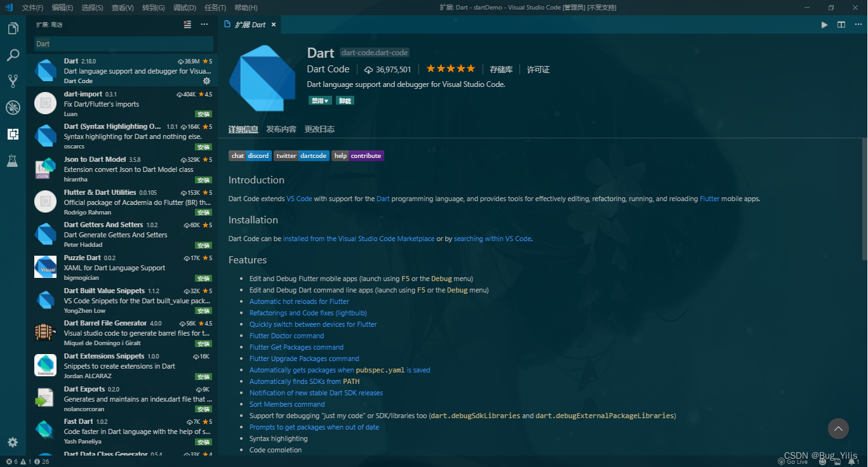The image size is (868, 467).
Task: Click the warnings count in status bar
Action: pyautogui.click(x=25, y=461)
